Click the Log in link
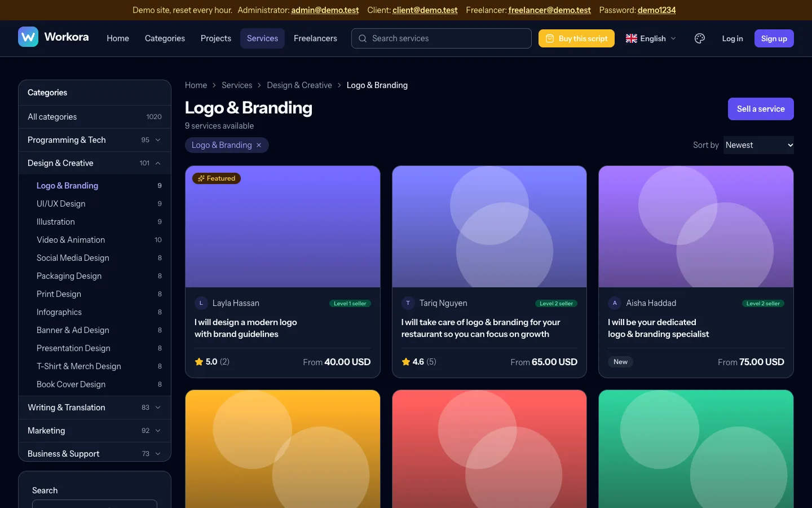The image size is (812, 508). [732, 38]
